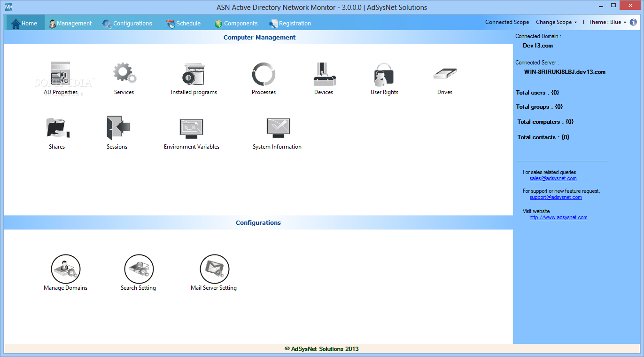The image size is (644, 357).
Task: Open the Configurations menu tab
Action: [127, 23]
